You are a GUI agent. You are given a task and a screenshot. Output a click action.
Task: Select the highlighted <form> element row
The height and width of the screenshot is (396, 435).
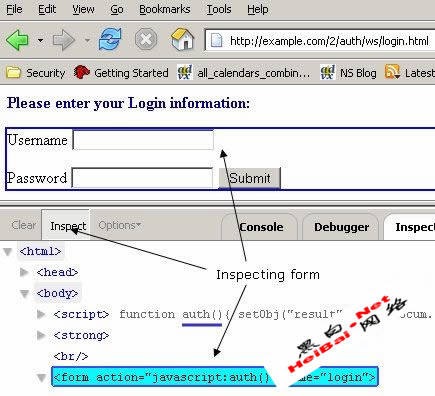pyautogui.click(x=215, y=377)
